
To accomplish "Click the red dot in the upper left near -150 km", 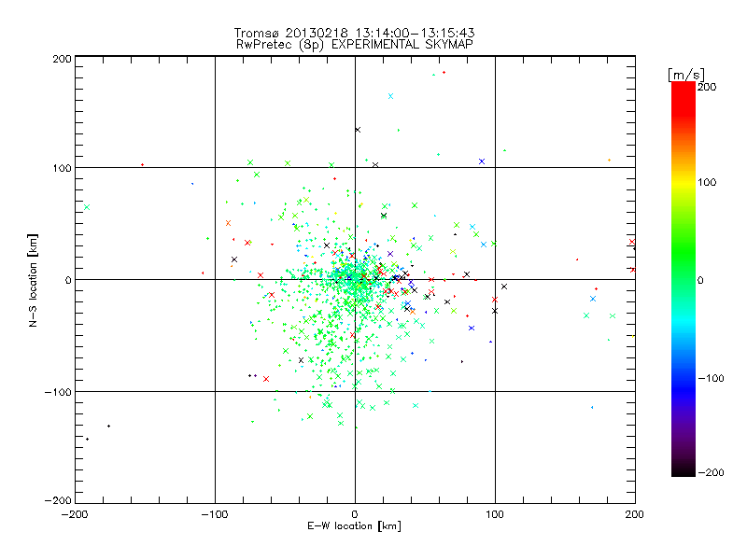I will pos(143,165).
